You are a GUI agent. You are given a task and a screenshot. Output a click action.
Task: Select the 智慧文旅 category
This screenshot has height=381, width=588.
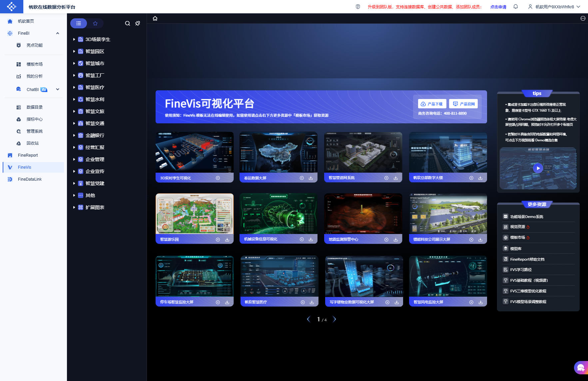[x=95, y=111]
